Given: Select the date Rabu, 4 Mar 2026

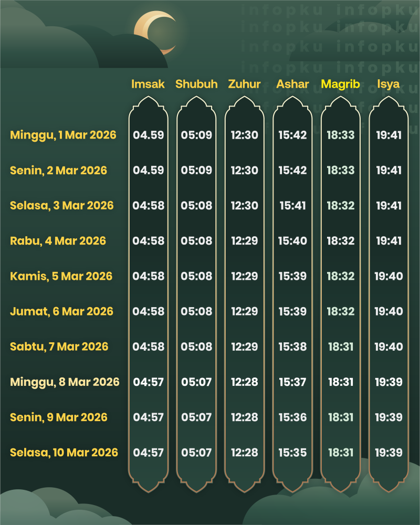Looking at the screenshot, I should [x=58, y=241].
